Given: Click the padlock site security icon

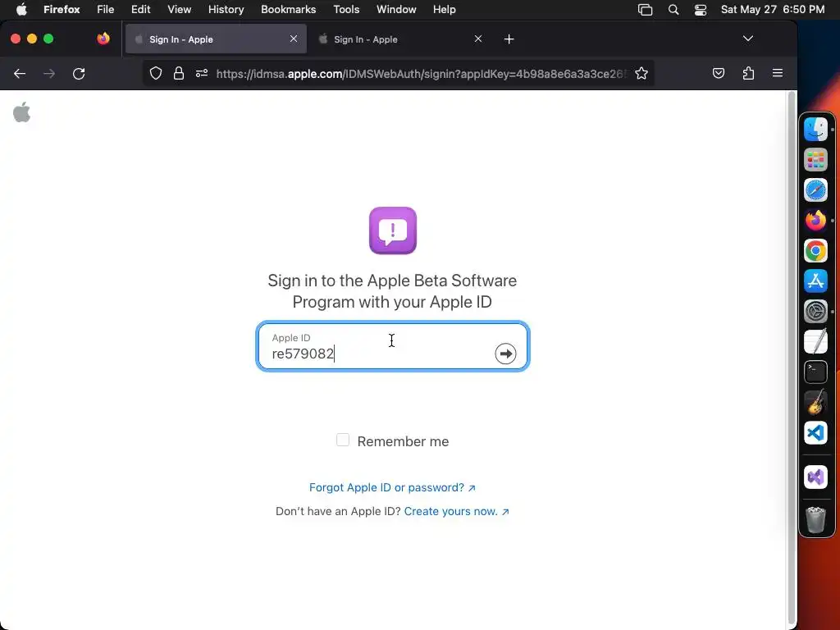Looking at the screenshot, I should (179, 73).
